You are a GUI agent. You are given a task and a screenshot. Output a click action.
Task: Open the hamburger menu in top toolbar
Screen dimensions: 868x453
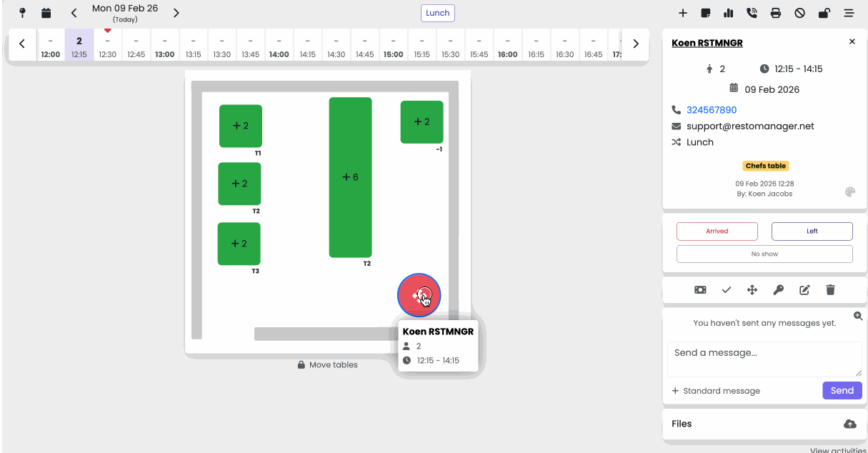[x=849, y=13]
